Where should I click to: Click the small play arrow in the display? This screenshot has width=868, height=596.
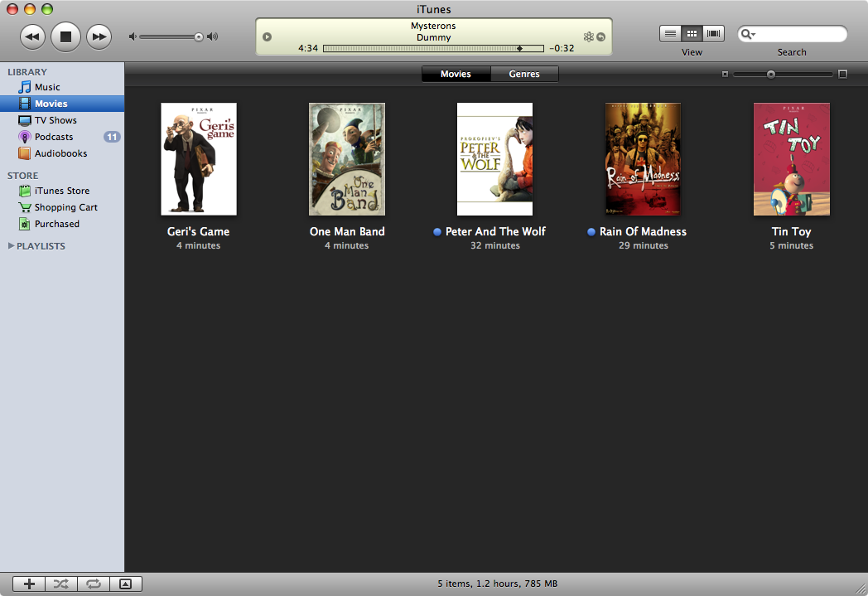pos(267,37)
